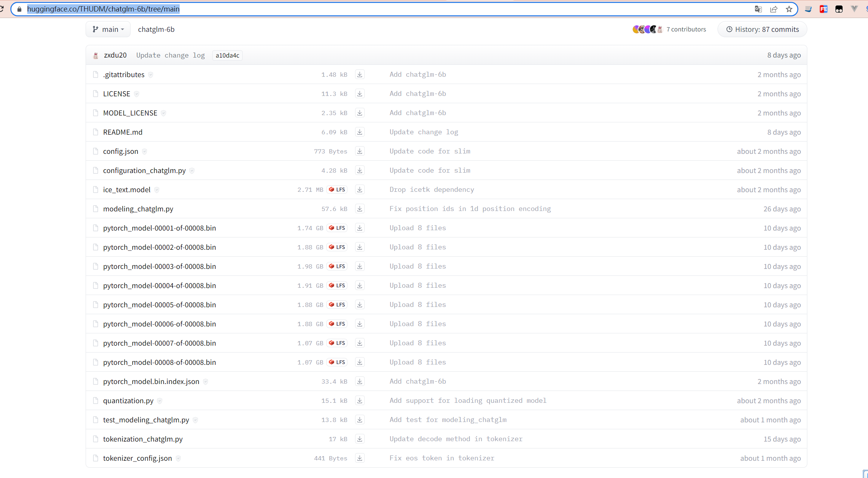Open the zxdu20 user profile
The height and width of the screenshot is (478, 868).
[x=115, y=55]
